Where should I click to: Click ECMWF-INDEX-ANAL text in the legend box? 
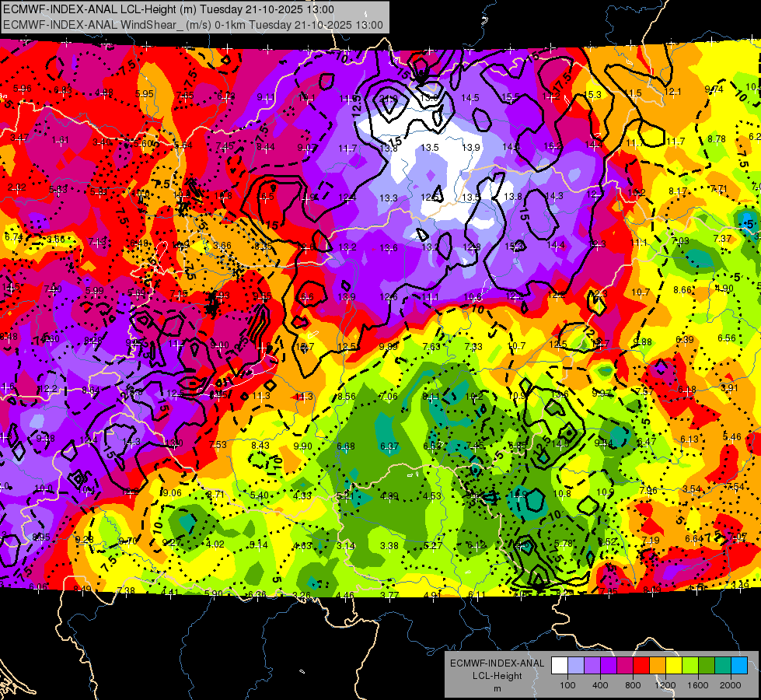(497, 663)
